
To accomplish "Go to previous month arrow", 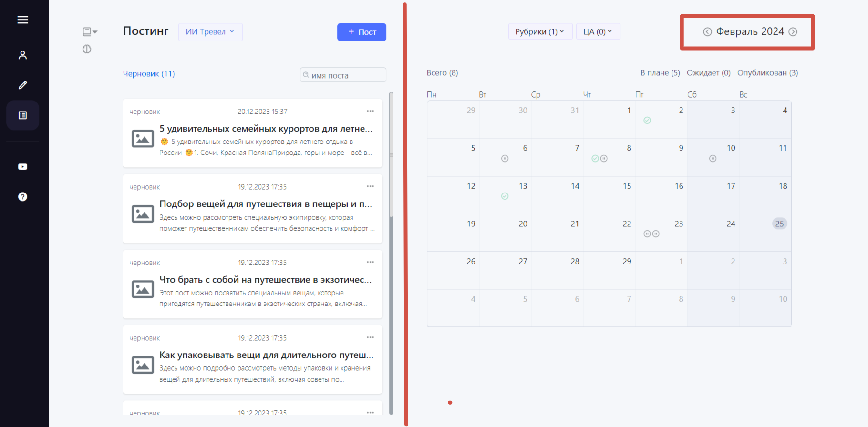I will 707,31.
